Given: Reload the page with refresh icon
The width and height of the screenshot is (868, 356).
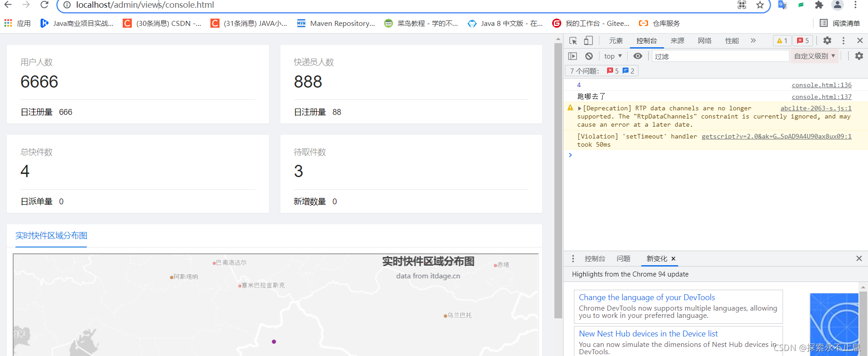Looking at the screenshot, I should coord(44,5).
